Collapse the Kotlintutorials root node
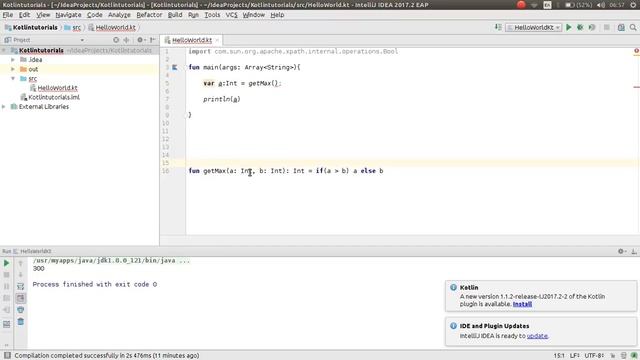 (x=4, y=50)
